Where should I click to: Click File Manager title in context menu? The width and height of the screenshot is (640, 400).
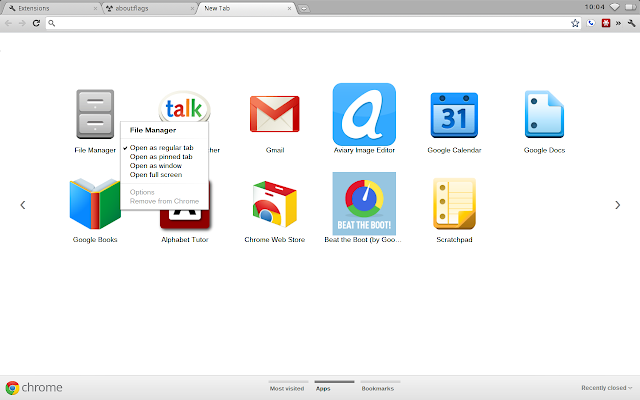click(x=153, y=130)
